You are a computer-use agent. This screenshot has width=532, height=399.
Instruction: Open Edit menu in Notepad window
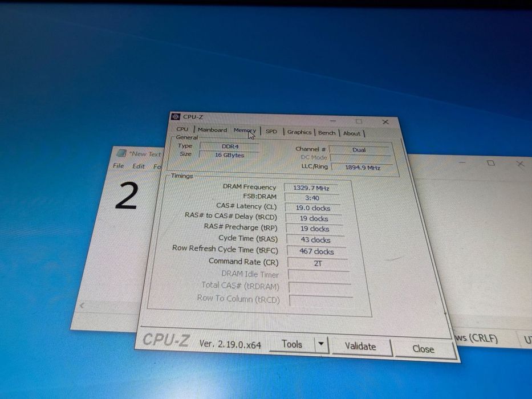[x=139, y=166]
